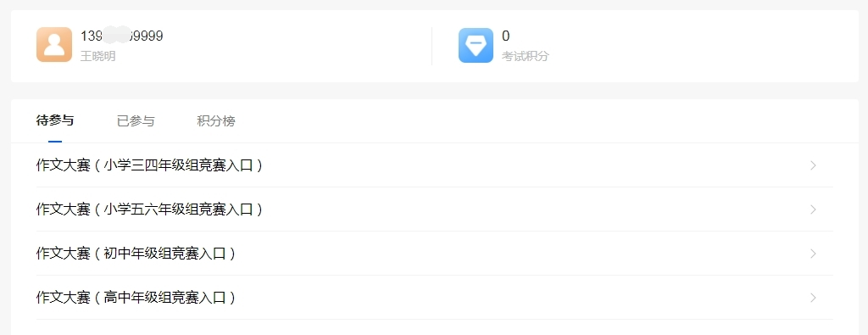Click the exam points value 0
The width and height of the screenshot is (868, 335).
pos(506,36)
